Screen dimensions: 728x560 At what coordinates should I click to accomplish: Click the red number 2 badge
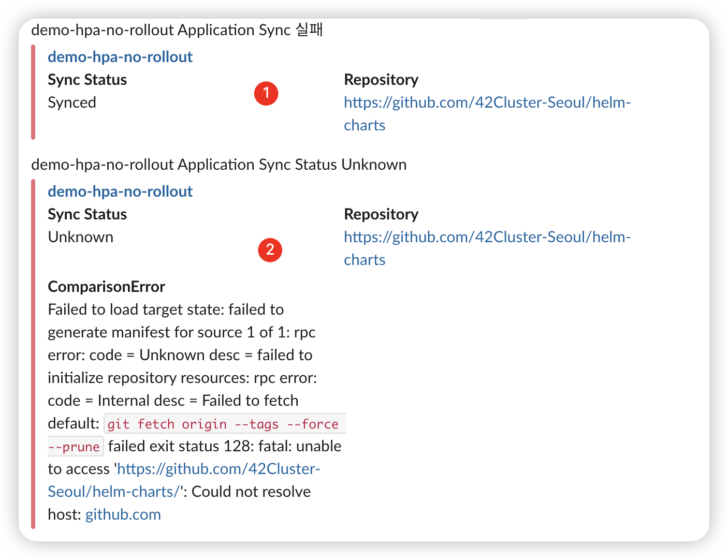tap(270, 250)
